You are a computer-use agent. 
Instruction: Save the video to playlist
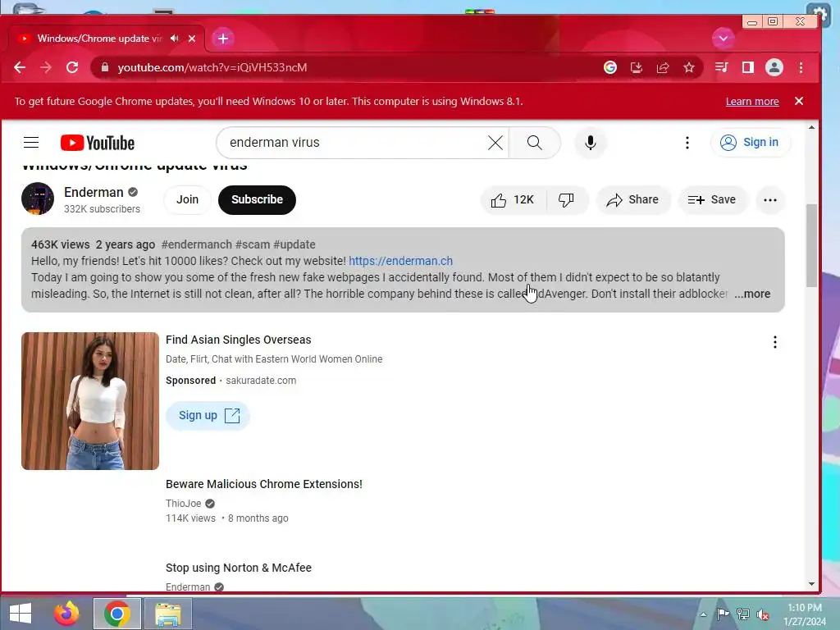[713, 200]
